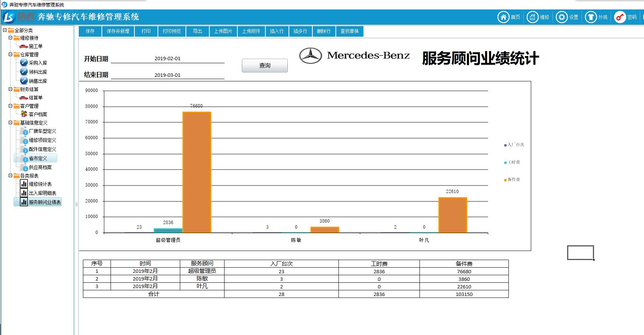Click the 结束日期 field 2019-03-01
Screen dimensions: 644x335
click(x=168, y=75)
